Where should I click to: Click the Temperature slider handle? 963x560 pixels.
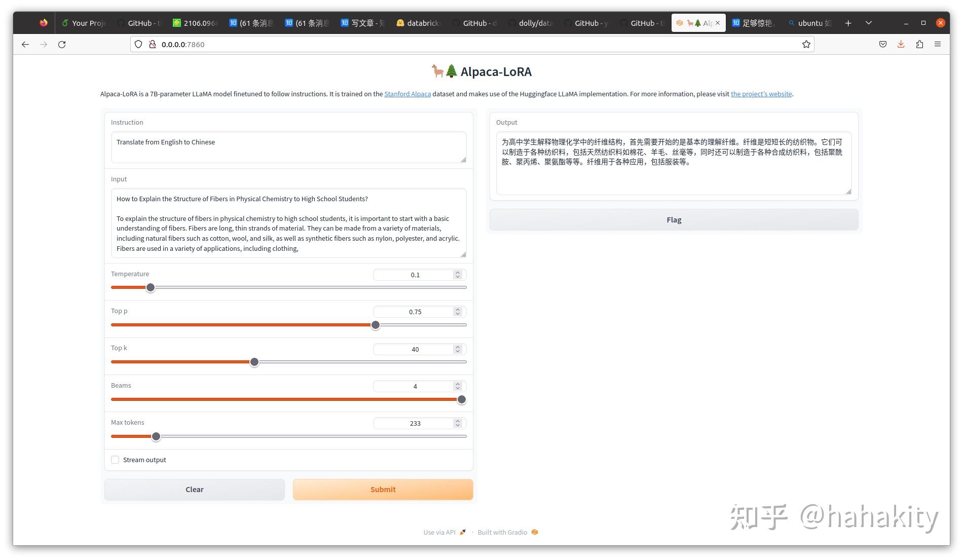151,288
